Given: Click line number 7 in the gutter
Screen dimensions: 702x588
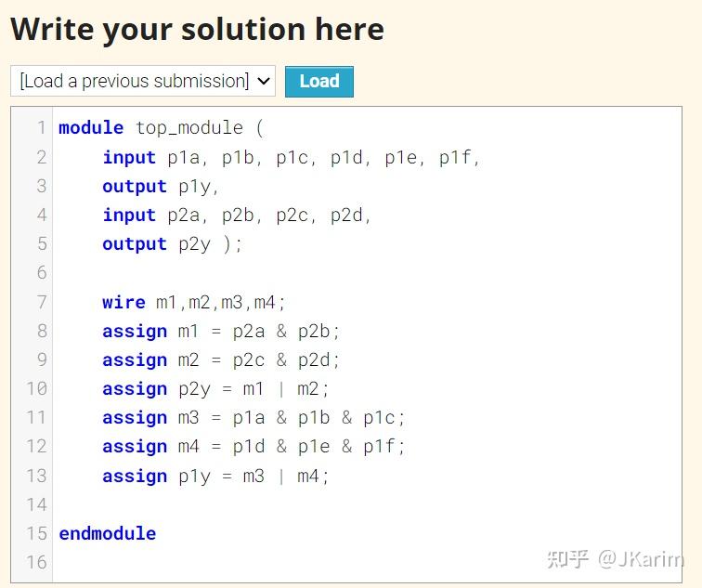Looking at the screenshot, I should point(41,302).
